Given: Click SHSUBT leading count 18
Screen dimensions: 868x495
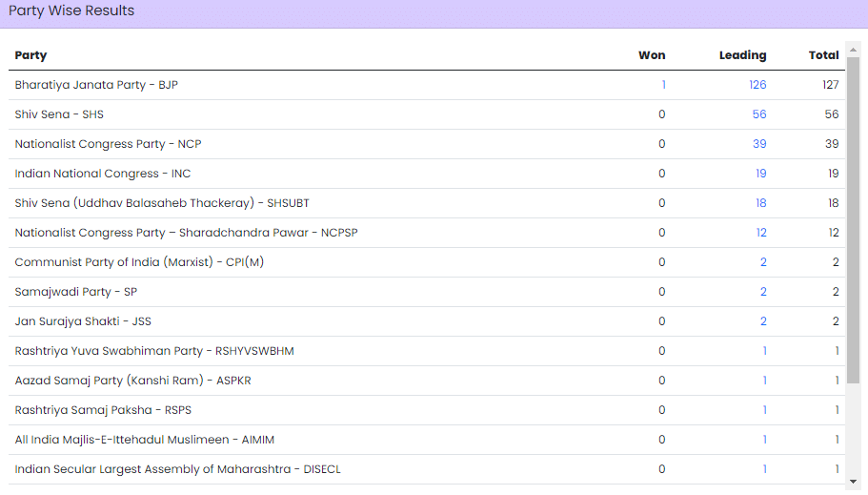Looking at the screenshot, I should pos(760,203).
